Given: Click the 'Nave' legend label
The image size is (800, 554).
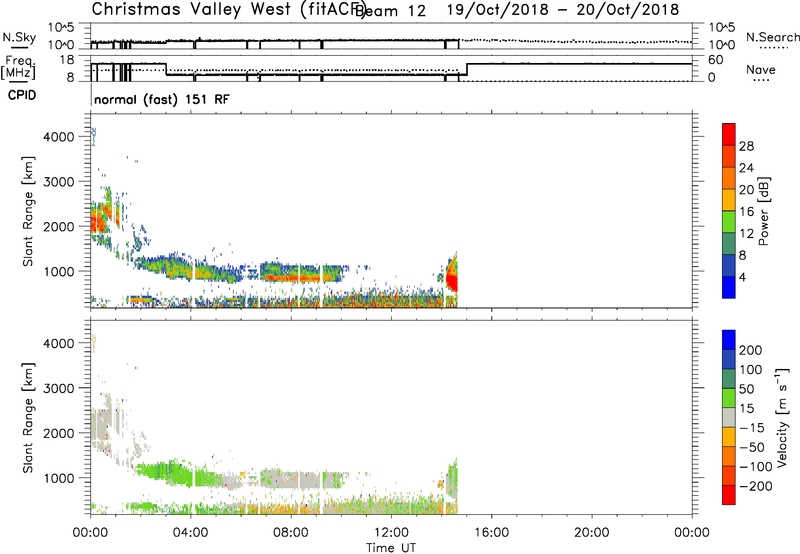Looking at the screenshot, I should (761, 70).
